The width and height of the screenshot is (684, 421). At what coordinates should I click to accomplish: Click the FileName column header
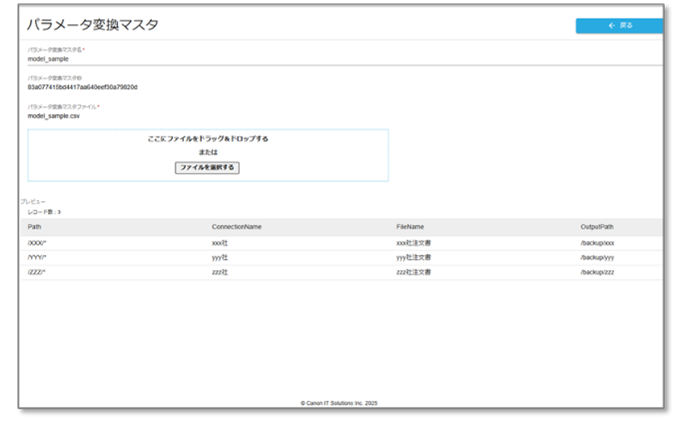tap(410, 227)
